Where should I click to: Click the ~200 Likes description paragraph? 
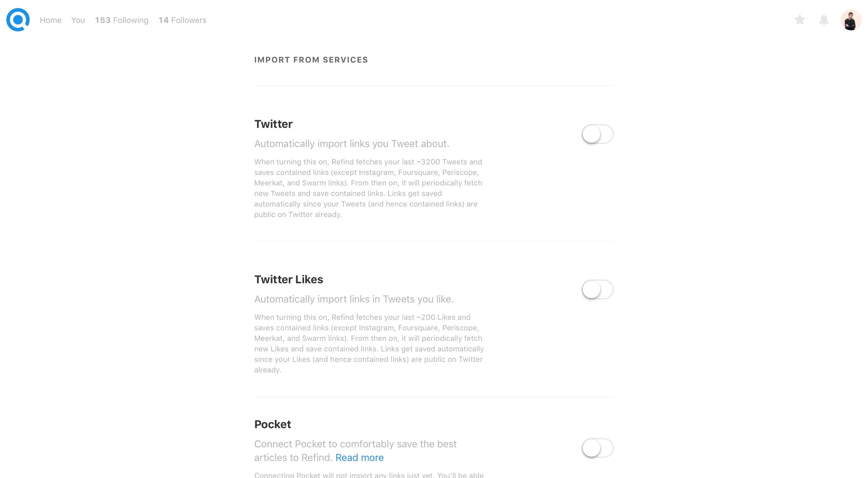[x=369, y=344]
